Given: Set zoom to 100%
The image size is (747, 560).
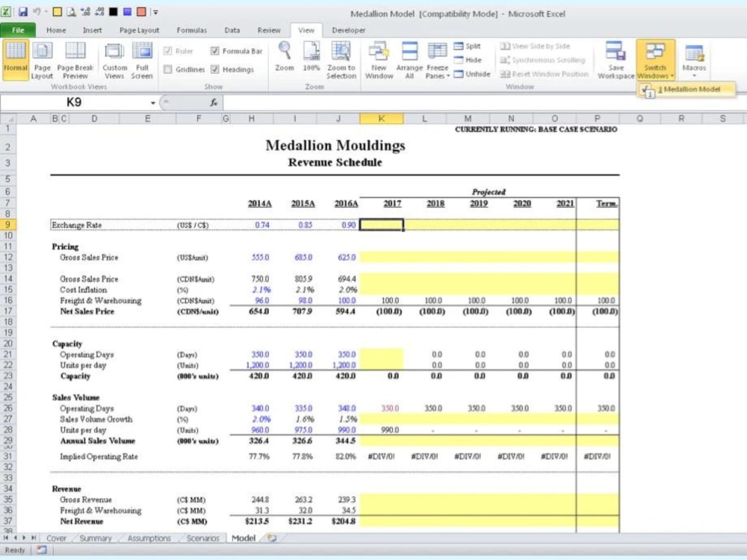Looking at the screenshot, I should pos(311,57).
